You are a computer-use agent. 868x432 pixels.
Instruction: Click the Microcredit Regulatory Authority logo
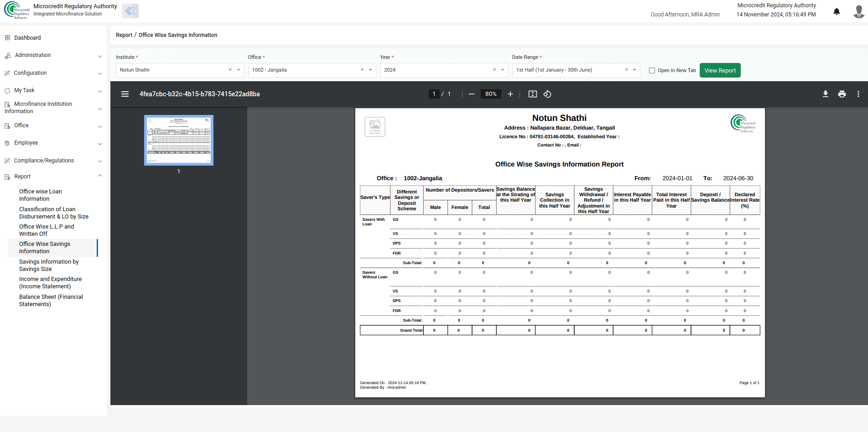tap(16, 10)
